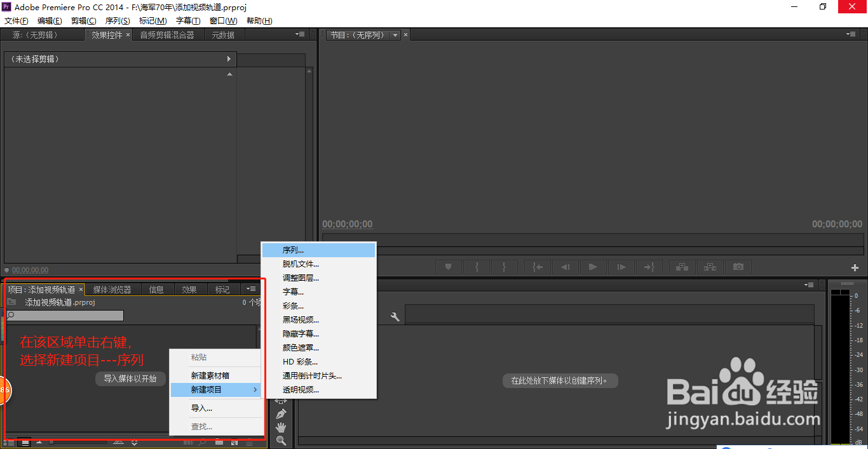Open the Project panel flyout menu
Image resolution: width=868 pixels, height=449 pixels.
pos(251,289)
